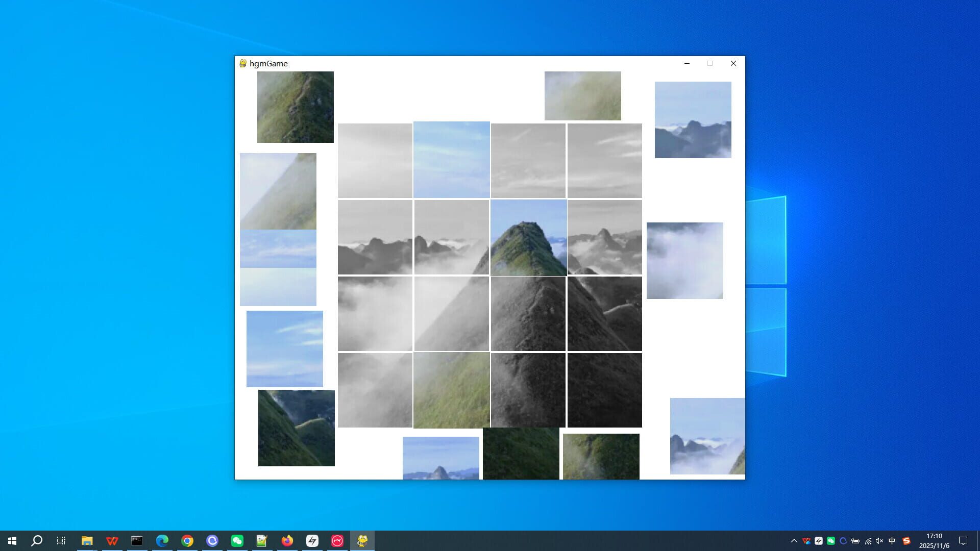This screenshot has height=551, width=980.
Task: Unmute the system volume in the tray
Action: (x=880, y=540)
